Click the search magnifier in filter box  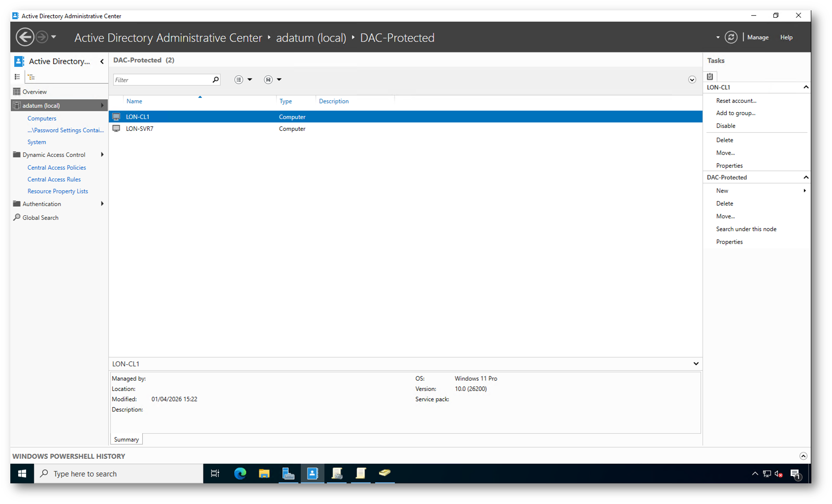click(216, 80)
